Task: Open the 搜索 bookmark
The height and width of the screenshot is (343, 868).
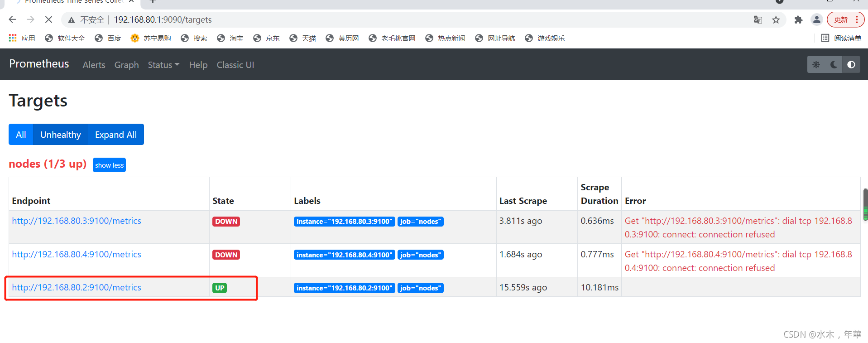Action: (x=194, y=38)
